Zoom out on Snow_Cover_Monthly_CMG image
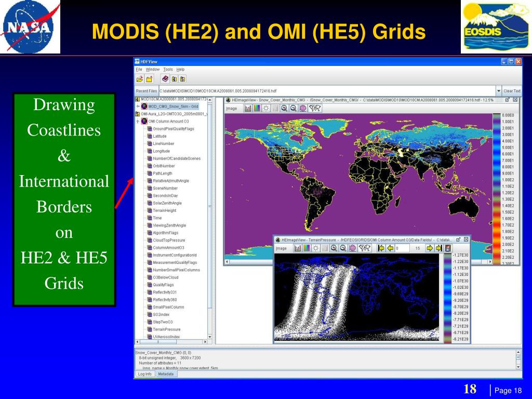This screenshot has width=532, height=399. (294, 108)
